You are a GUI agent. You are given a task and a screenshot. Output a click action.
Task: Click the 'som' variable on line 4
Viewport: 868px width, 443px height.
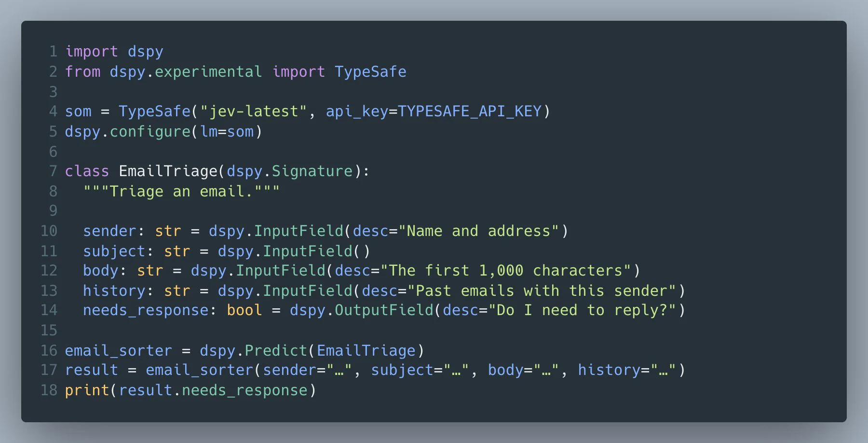[x=78, y=111]
